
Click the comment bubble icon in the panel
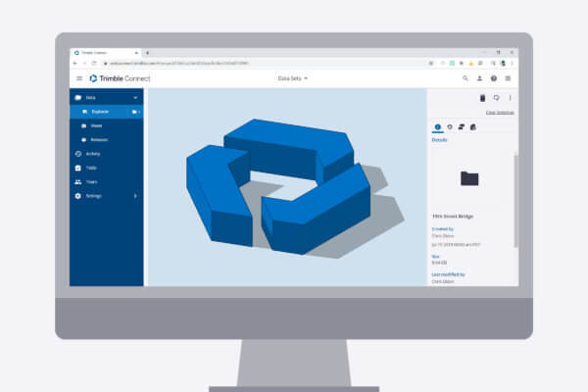click(496, 97)
